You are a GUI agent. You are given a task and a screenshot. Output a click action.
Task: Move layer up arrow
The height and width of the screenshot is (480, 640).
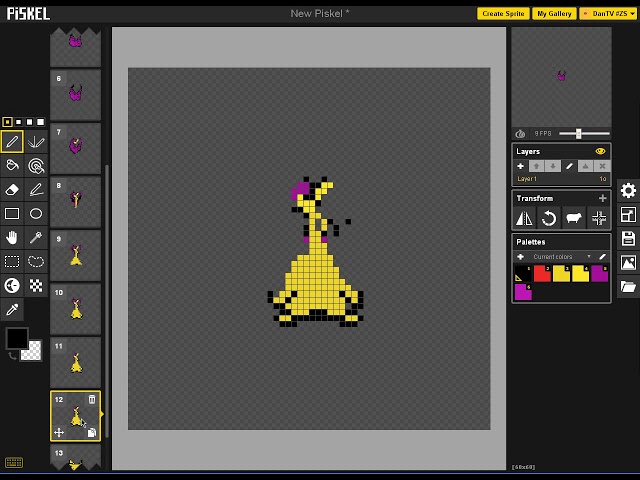point(536,166)
